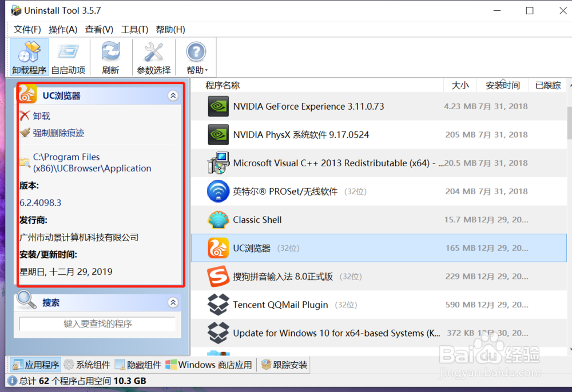Open the 工具(T) menu
This screenshot has width=572, height=392.
134,30
